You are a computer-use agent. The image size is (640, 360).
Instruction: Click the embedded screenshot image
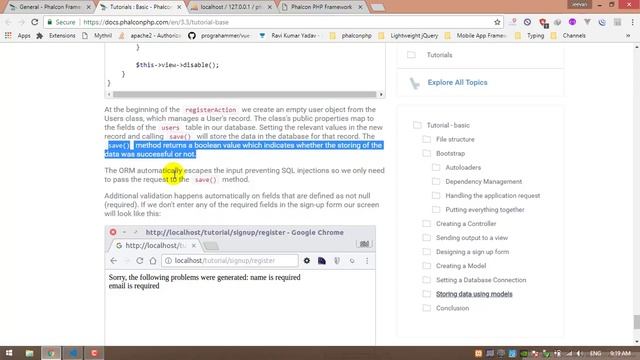click(x=240, y=286)
